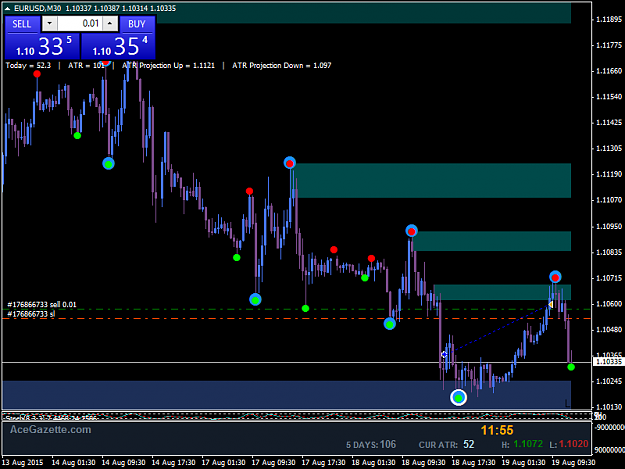
Task: Click the sell price 1.10 33 tile
Action: click(43, 46)
